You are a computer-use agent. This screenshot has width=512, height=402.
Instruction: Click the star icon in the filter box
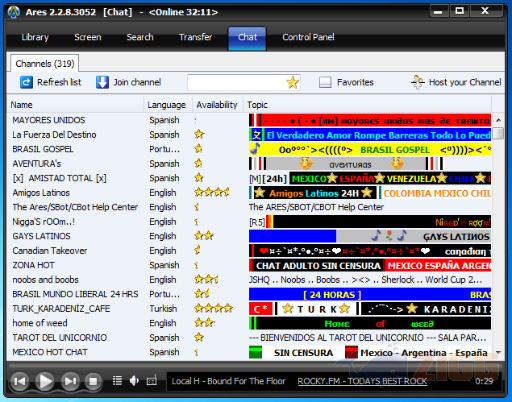292,82
